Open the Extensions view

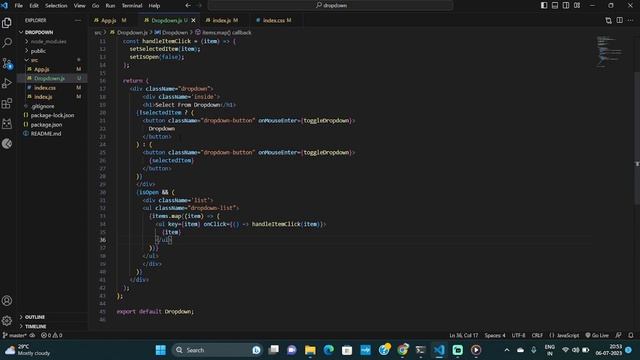pyautogui.click(x=7, y=103)
